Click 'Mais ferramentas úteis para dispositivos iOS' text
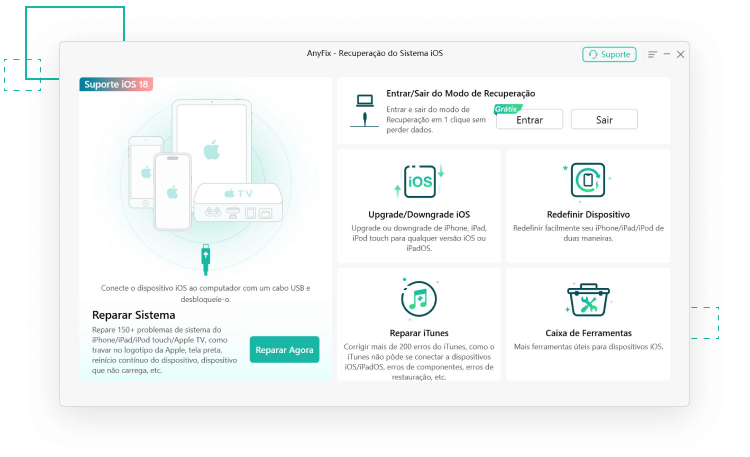The image size is (750, 457). (588, 347)
